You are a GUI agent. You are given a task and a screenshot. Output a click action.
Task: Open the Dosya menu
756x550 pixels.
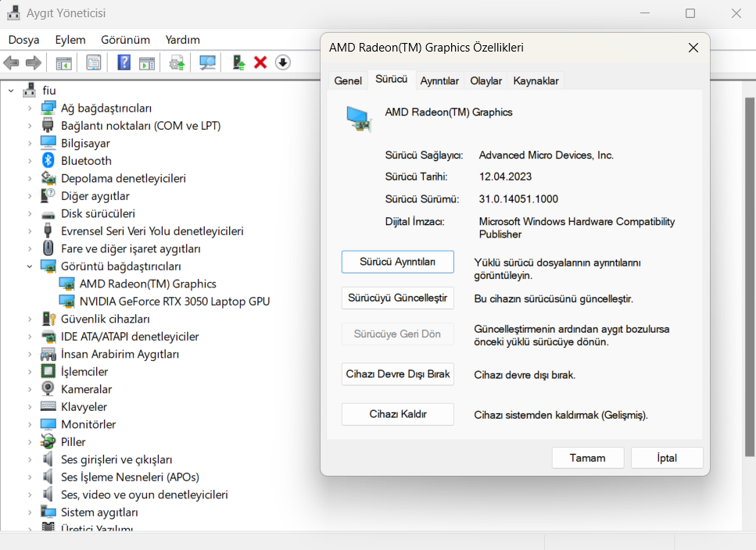coord(24,40)
